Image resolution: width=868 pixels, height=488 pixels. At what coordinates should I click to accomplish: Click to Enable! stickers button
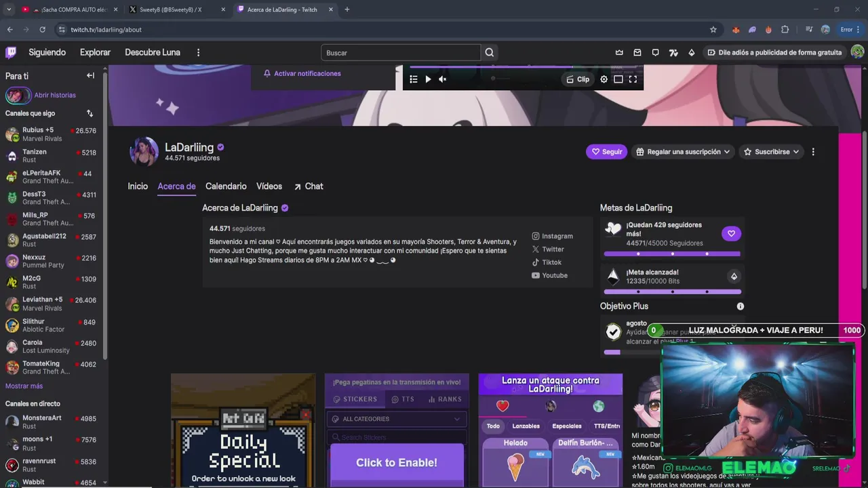397,462
